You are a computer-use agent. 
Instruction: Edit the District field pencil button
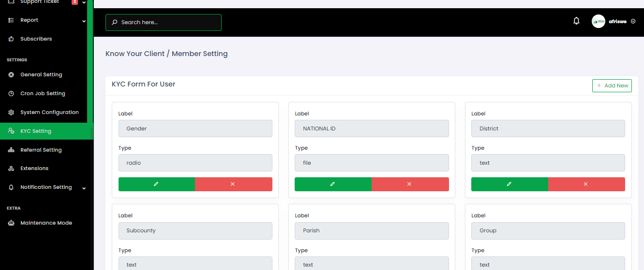(509, 184)
